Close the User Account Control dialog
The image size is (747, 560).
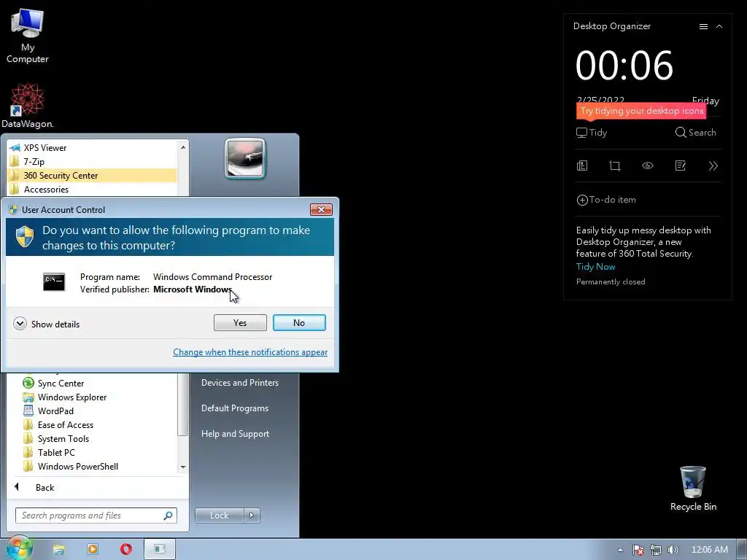click(321, 209)
